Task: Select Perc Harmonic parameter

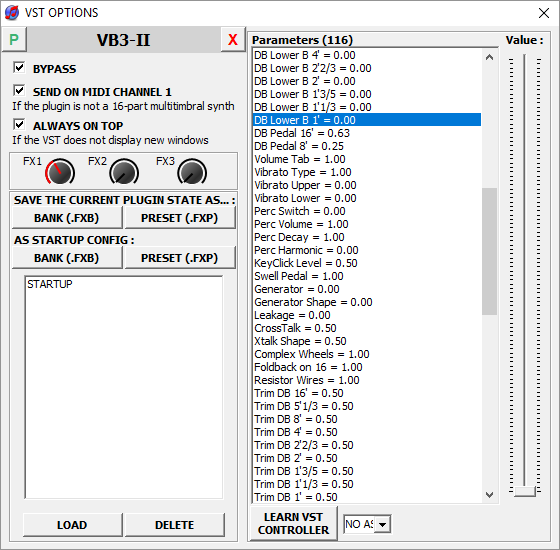Action: coord(367,250)
